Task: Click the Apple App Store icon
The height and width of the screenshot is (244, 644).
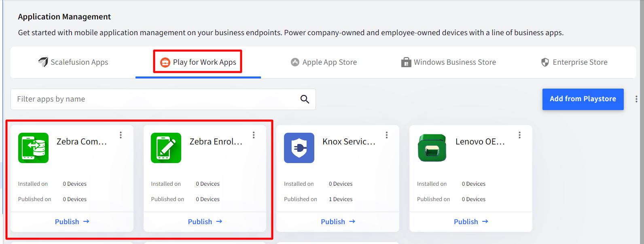Action: coord(295,62)
